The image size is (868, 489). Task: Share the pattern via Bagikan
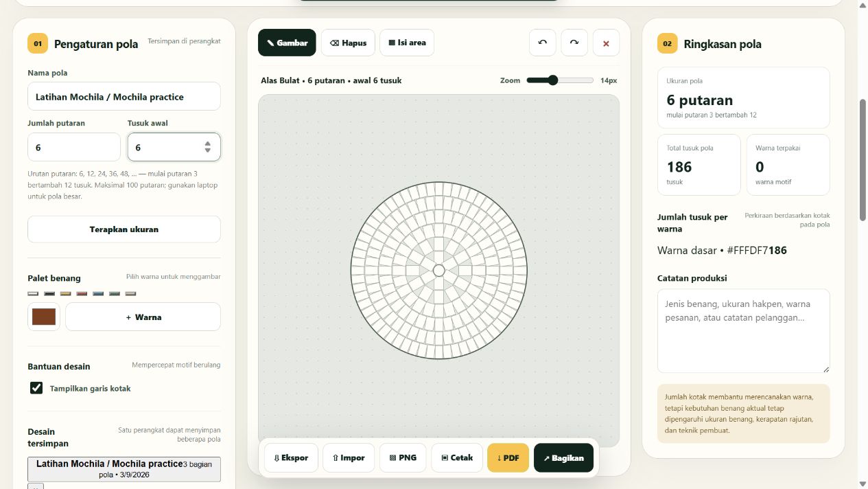pyautogui.click(x=563, y=458)
